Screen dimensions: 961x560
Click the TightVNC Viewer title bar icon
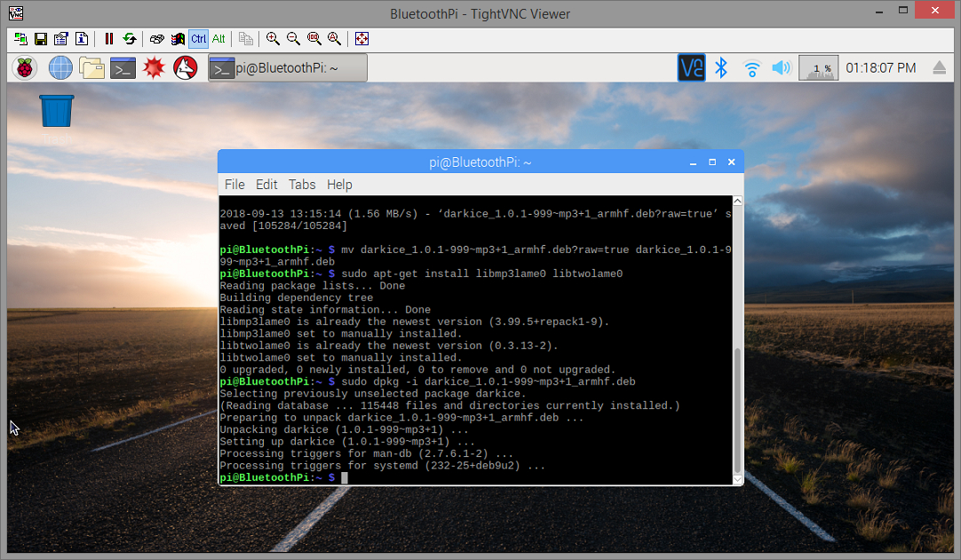pyautogui.click(x=16, y=12)
